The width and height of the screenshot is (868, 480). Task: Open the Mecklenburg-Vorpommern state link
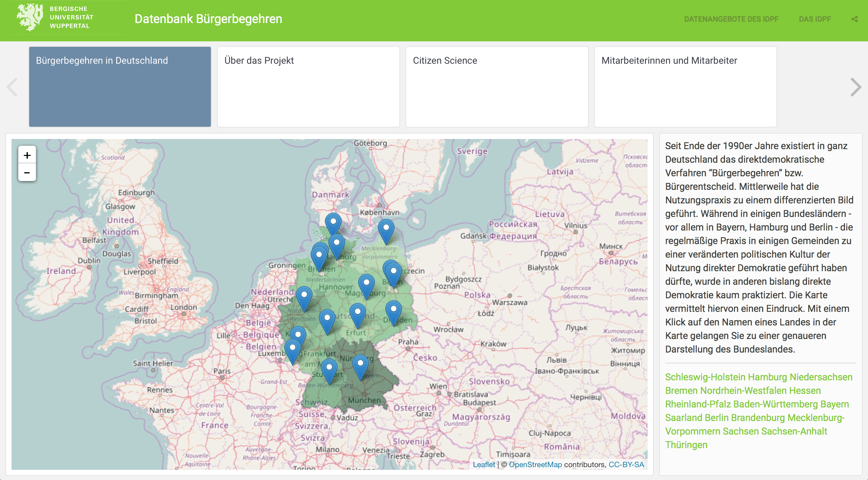click(x=755, y=424)
